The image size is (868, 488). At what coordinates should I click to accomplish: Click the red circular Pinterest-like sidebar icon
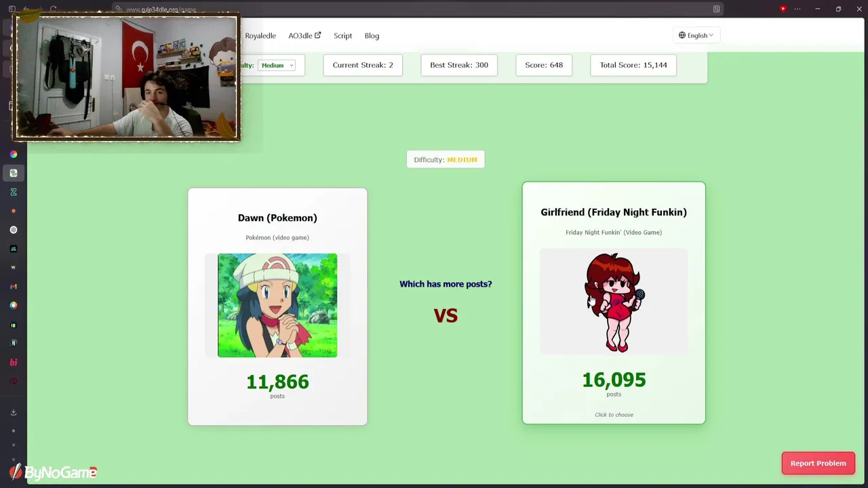tap(13, 382)
